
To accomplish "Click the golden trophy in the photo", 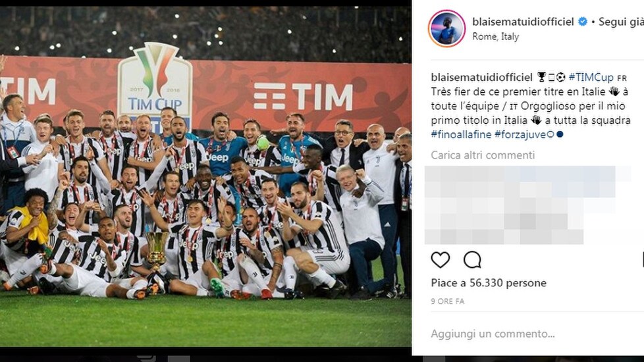I will click(157, 249).
